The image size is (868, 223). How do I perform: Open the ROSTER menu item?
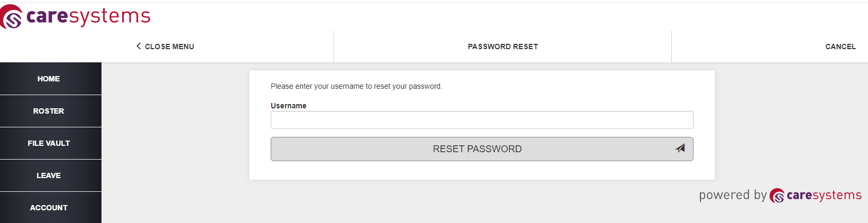point(49,111)
